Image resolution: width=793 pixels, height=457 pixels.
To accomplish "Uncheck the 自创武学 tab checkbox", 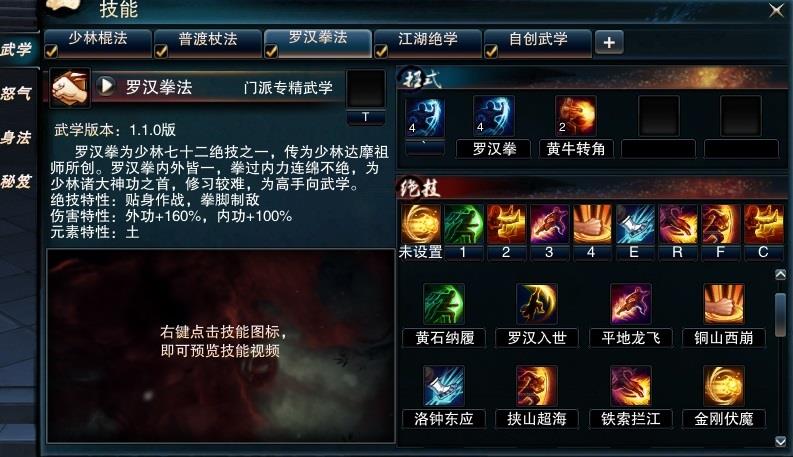I will coord(491,51).
